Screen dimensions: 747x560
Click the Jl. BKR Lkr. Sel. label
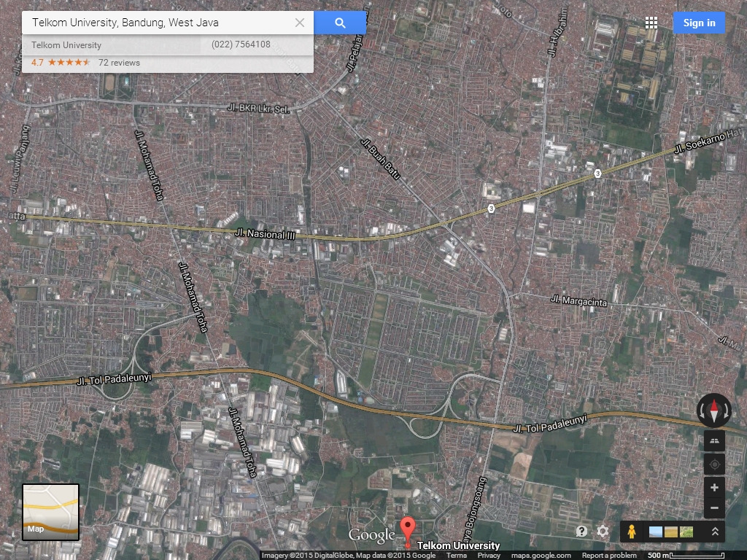258,109
